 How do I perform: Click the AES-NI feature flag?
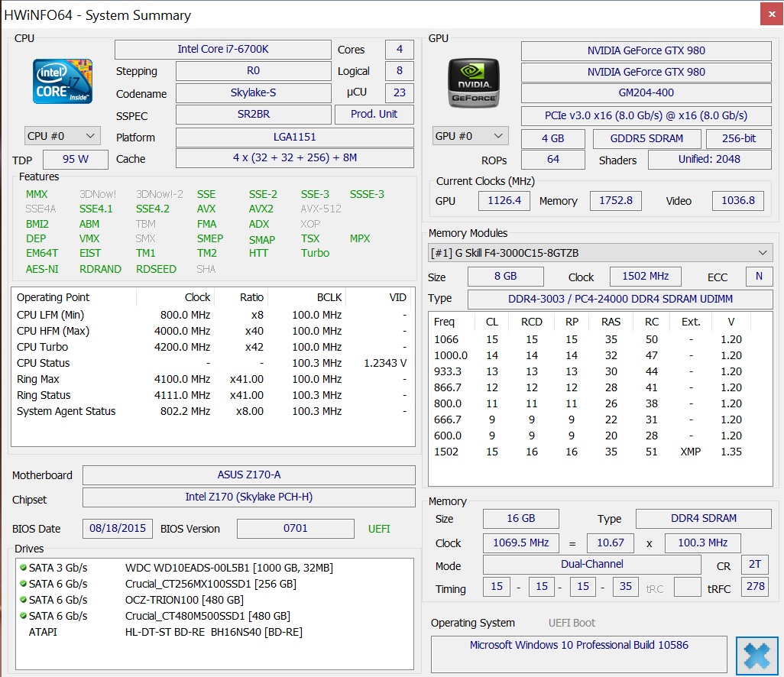click(x=42, y=269)
